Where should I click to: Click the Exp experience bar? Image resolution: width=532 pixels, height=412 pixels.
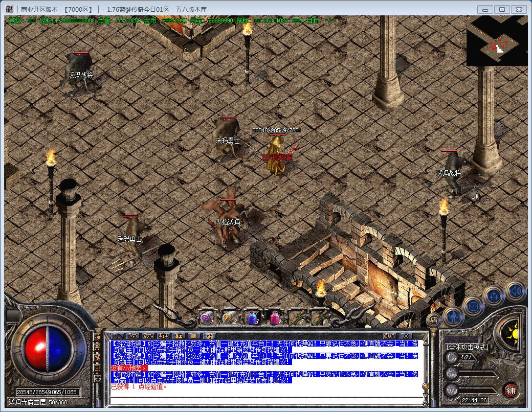[x=478, y=374]
